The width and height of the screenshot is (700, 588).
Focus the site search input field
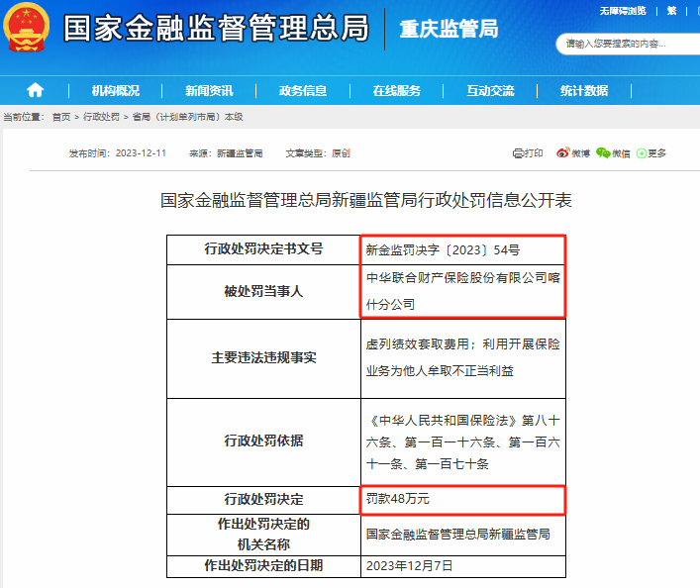(628, 44)
